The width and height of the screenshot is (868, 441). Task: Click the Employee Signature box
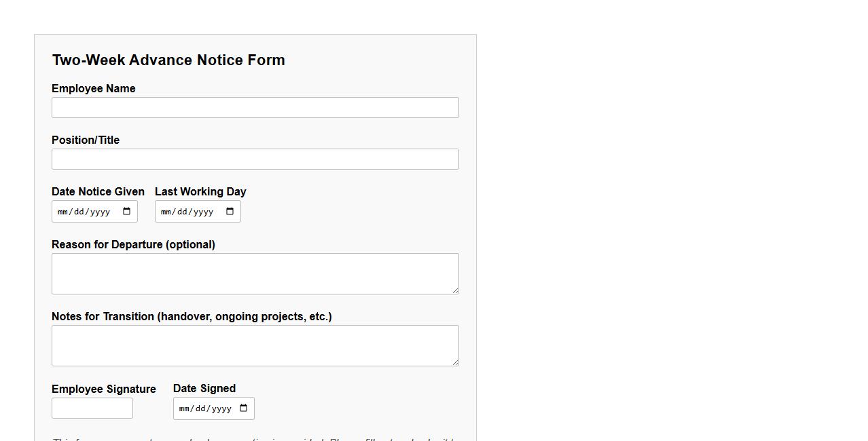point(92,408)
